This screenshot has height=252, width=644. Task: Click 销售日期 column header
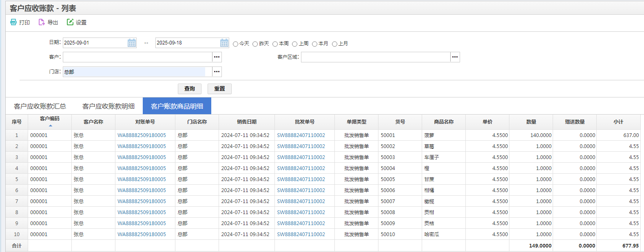[247, 122]
